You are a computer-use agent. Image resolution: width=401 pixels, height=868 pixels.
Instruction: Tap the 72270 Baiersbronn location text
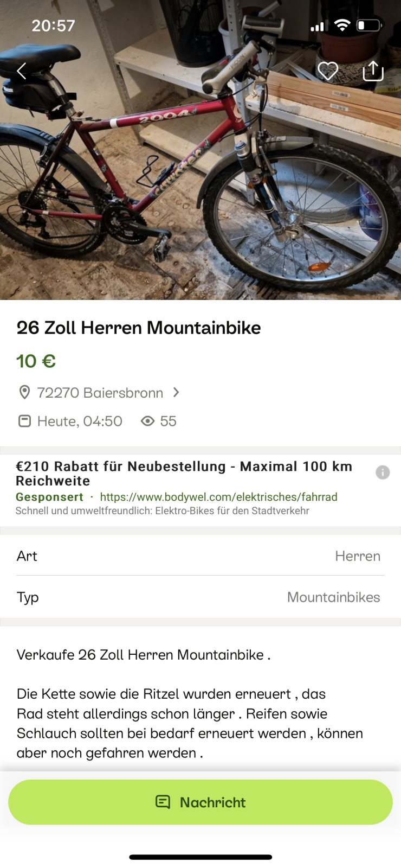click(100, 392)
